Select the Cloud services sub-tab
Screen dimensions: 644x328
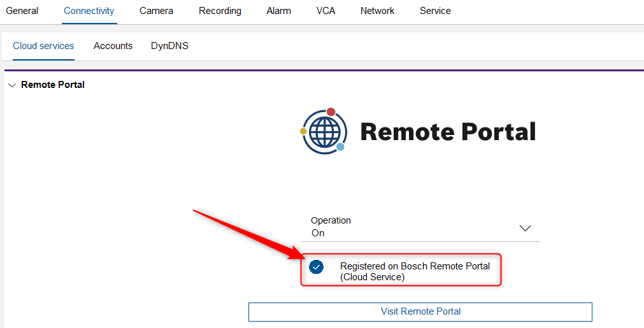(43, 46)
